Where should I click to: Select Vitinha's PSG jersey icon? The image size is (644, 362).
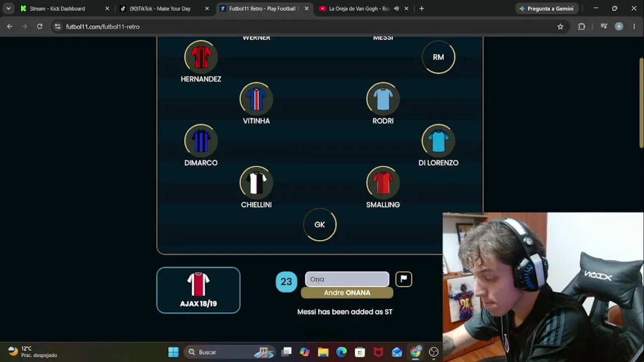click(x=256, y=99)
